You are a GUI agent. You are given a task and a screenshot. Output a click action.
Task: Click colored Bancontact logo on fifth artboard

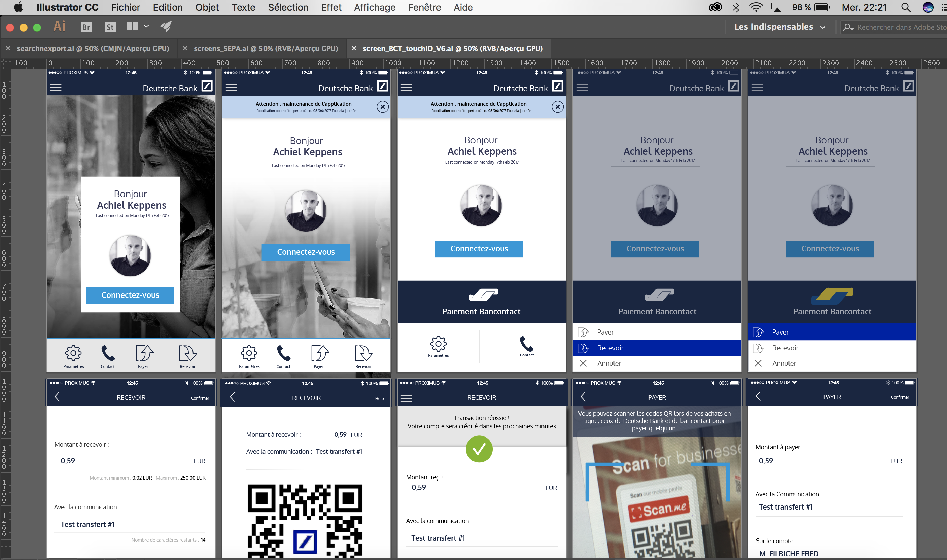[832, 295]
